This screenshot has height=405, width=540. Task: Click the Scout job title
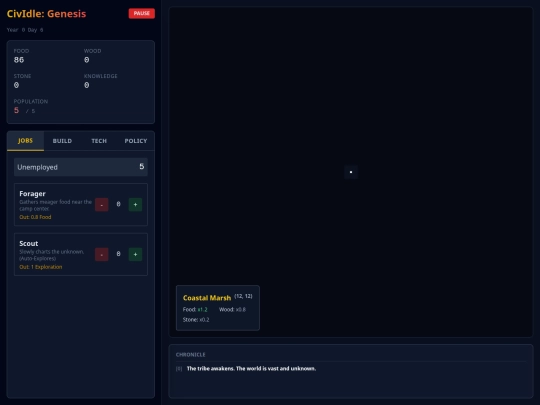pyautogui.click(x=29, y=243)
